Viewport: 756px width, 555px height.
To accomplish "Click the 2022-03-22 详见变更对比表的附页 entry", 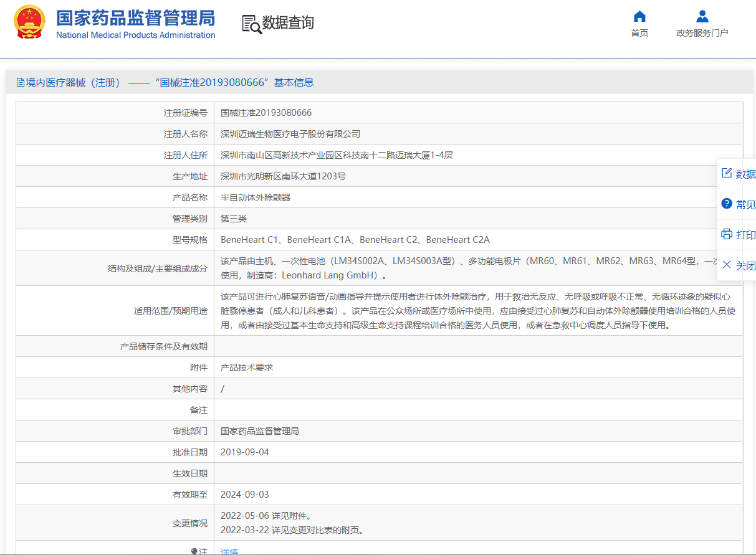I will (292, 531).
